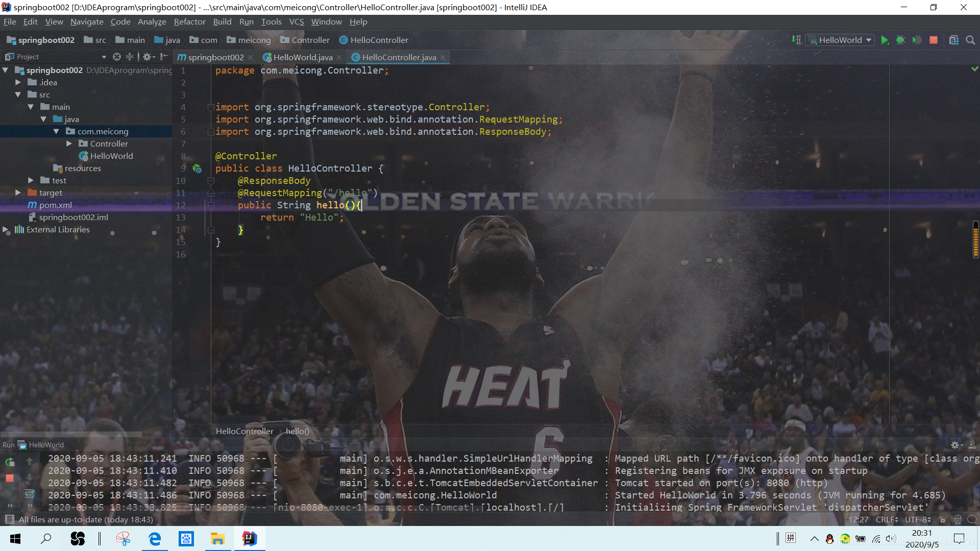The height and width of the screenshot is (551, 980).
Task: Toggle file read-only lock in status bar
Action: click(x=942, y=519)
